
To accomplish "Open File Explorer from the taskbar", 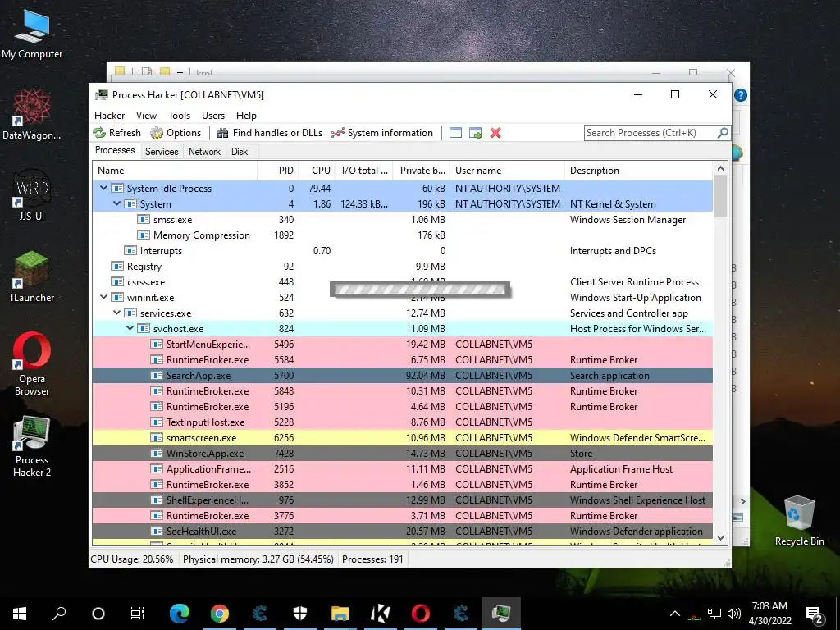I will click(340, 614).
